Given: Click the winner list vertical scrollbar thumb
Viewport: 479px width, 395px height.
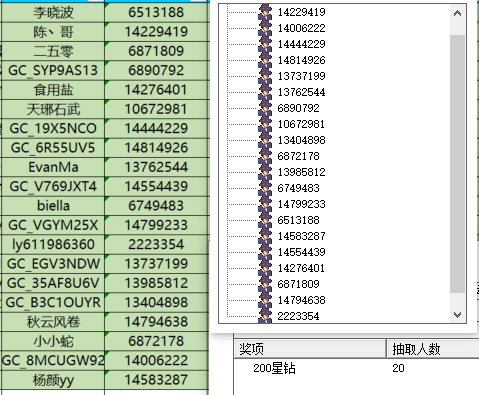Looking at the screenshot, I should coord(457,164).
